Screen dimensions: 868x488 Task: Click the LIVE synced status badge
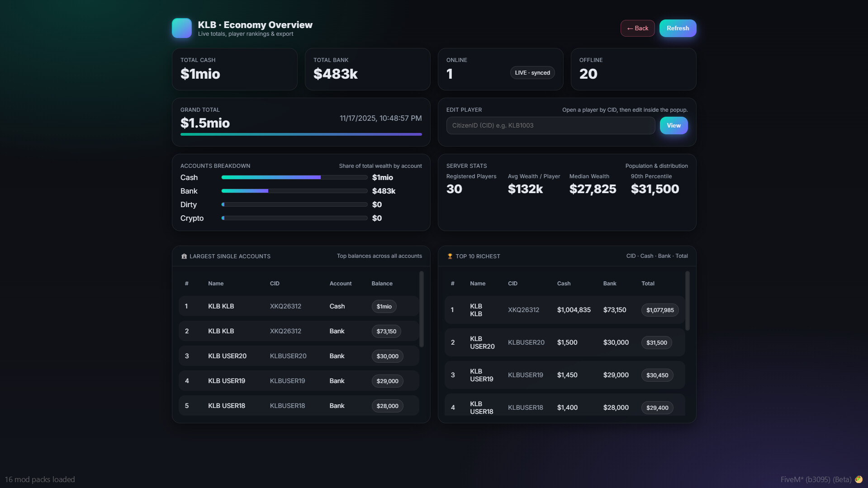click(532, 72)
